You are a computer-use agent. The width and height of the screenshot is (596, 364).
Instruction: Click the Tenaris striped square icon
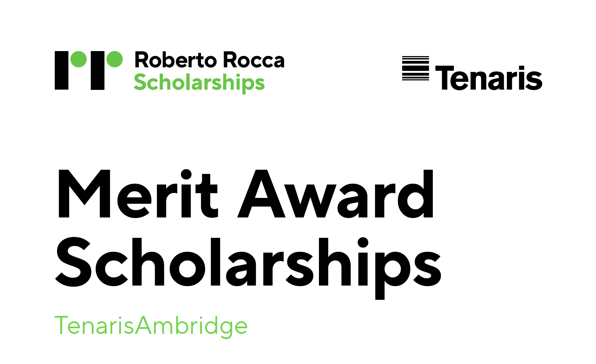(x=415, y=68)
